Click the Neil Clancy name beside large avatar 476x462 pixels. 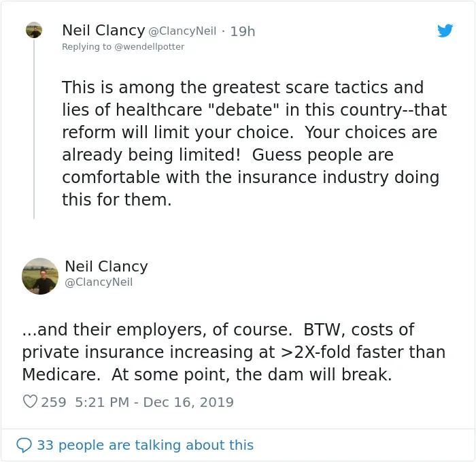coord(106,266)
